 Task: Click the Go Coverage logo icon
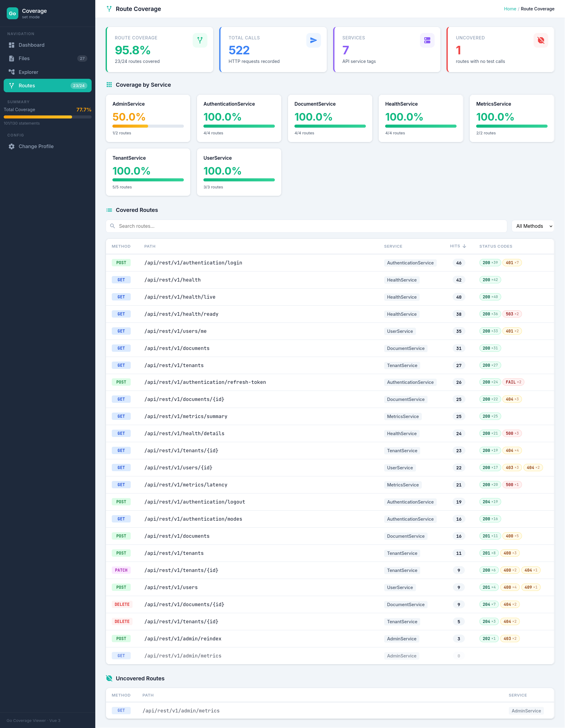pyautogui.click(x=12, y=13)
